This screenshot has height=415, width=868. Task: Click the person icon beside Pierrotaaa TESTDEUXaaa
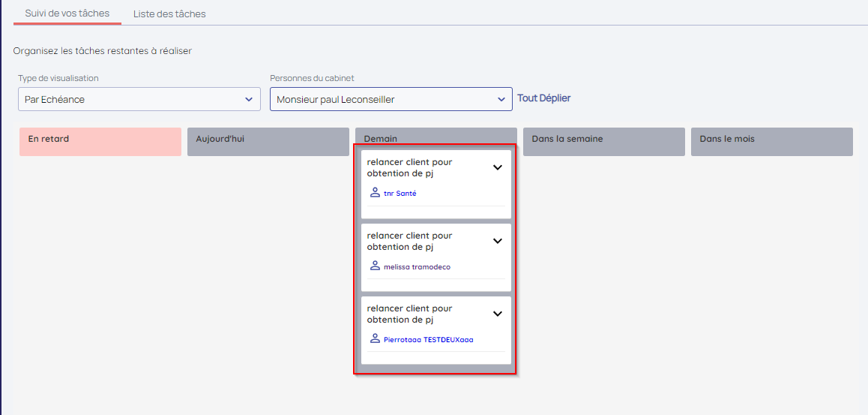[x=375, y=338]
